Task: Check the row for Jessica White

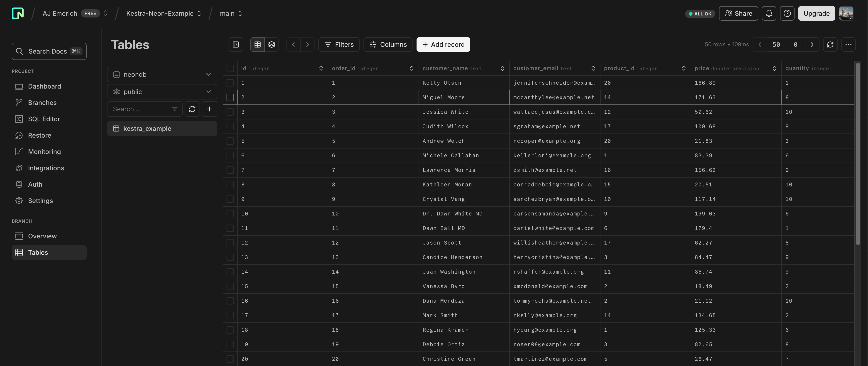Action: [230, 112]
